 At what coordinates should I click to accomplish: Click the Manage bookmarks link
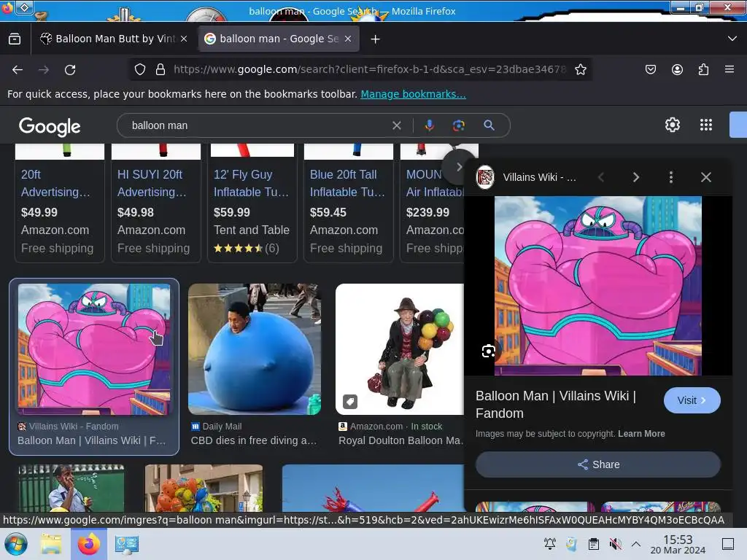coord(413,94)
